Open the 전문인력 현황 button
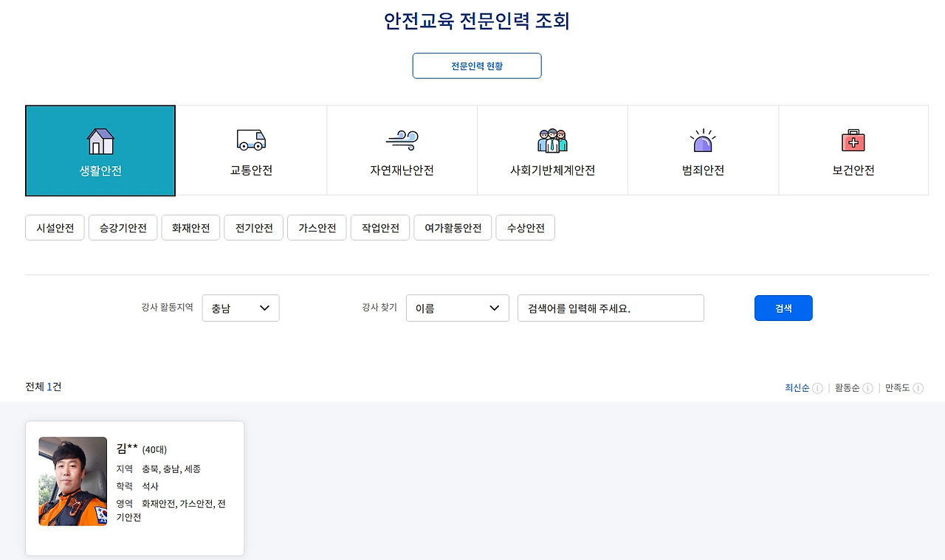 tap(477, 66)
